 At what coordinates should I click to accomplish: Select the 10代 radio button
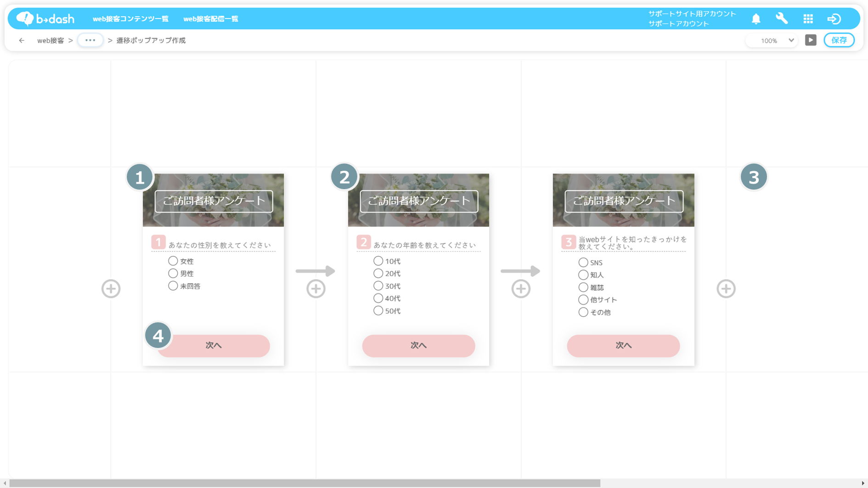coord(378,261)
